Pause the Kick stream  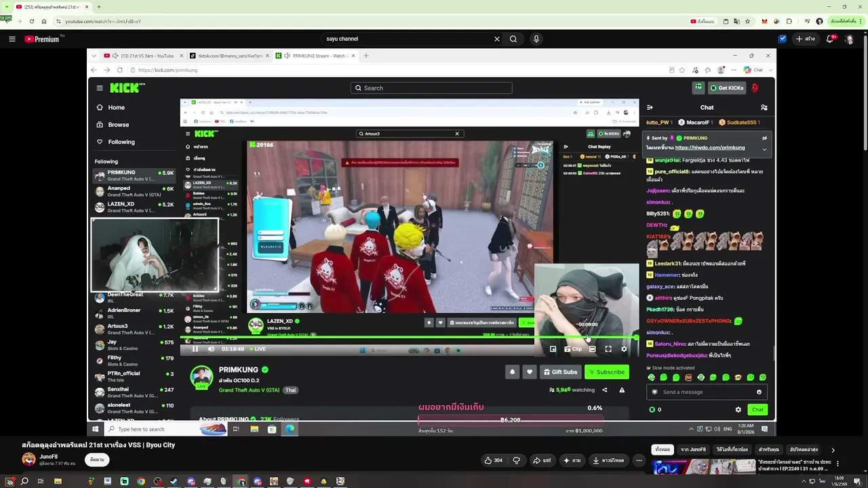[195, 349]
